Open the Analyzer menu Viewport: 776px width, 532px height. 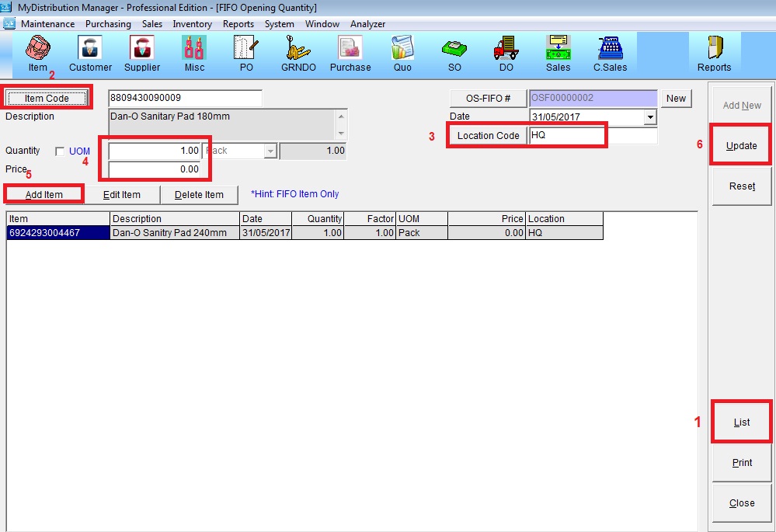(367, 24)
